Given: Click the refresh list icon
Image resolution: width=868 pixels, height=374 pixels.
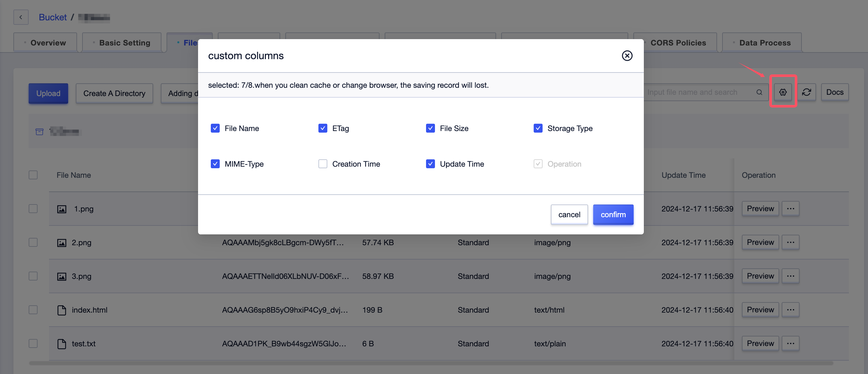Looking at the screenshot, I should [806, 92].
